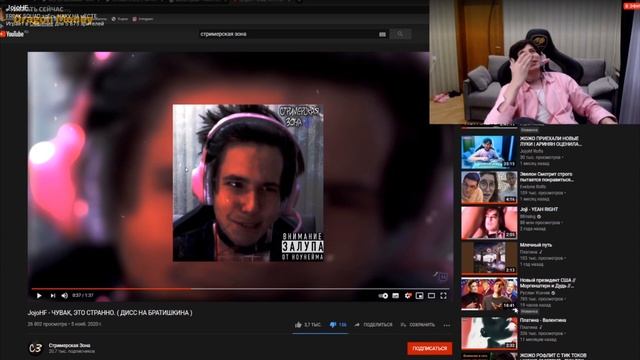This screenshot has height=360, width=640.
Task: Click the ЖОЖО ПРИЕХАЛИ НОВЫЕ ЛУКИ title
Action: pos(551,141)
